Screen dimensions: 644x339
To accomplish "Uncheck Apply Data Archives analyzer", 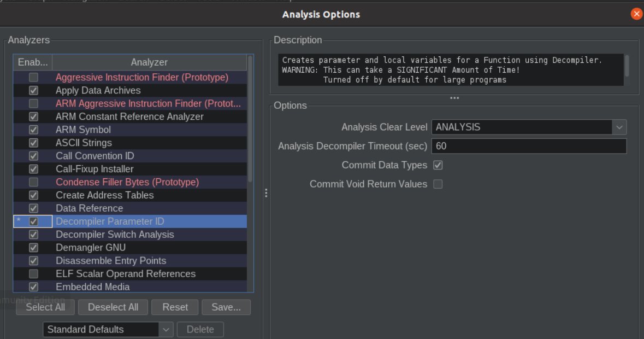I will point(34,90).
